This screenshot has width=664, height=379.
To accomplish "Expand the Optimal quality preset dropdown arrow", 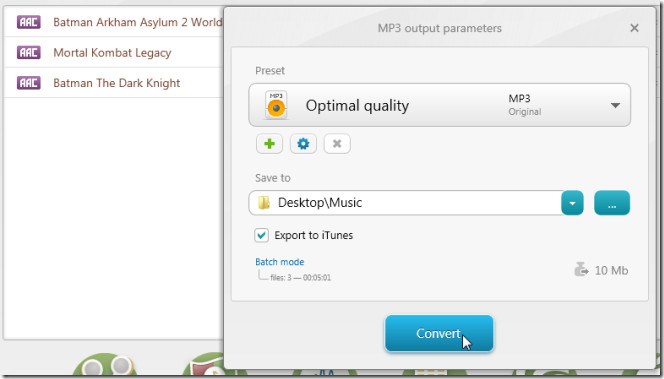I will [615, 105].
